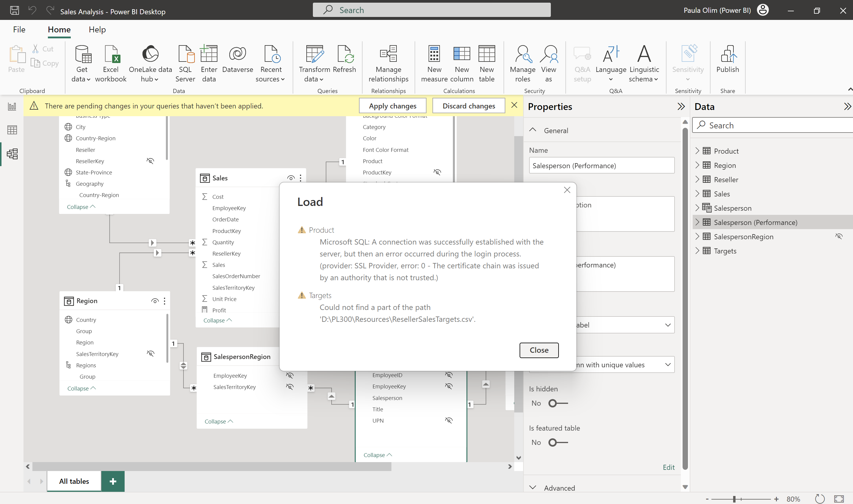Expand the Advanced properties section
The image size is (853, 504).
[533, 488]
